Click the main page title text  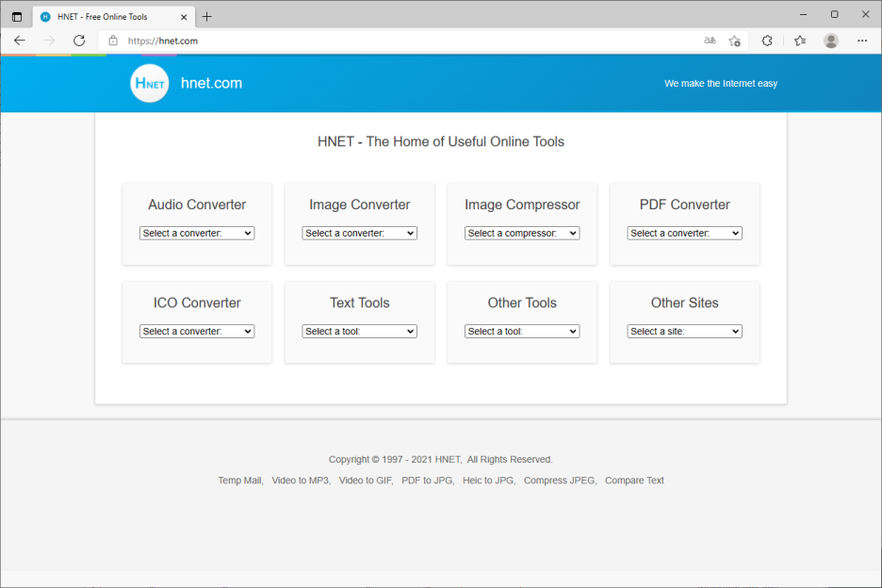point(441,141)
